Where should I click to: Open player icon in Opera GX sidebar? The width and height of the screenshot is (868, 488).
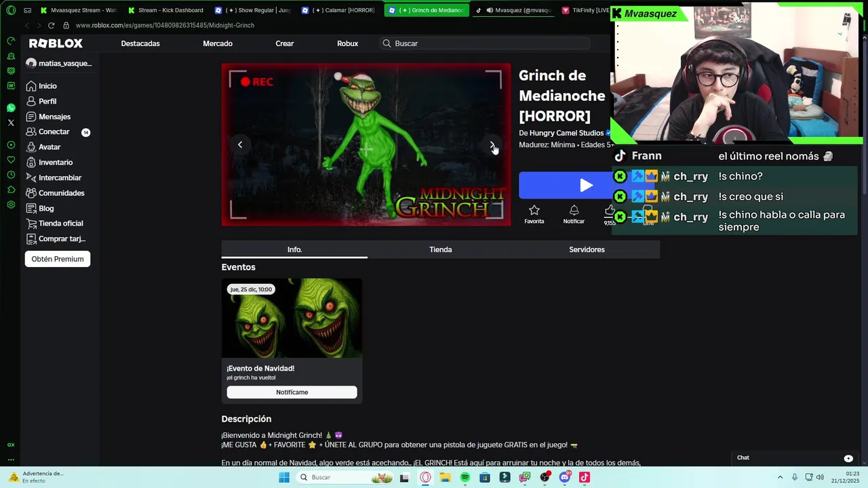[x=11, y=145]
